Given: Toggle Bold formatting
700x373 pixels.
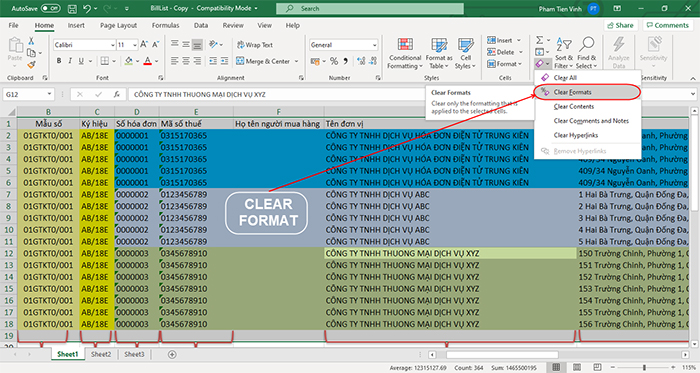Looking at the screenshot, I should pyautogui.click(x=58, y=61).
